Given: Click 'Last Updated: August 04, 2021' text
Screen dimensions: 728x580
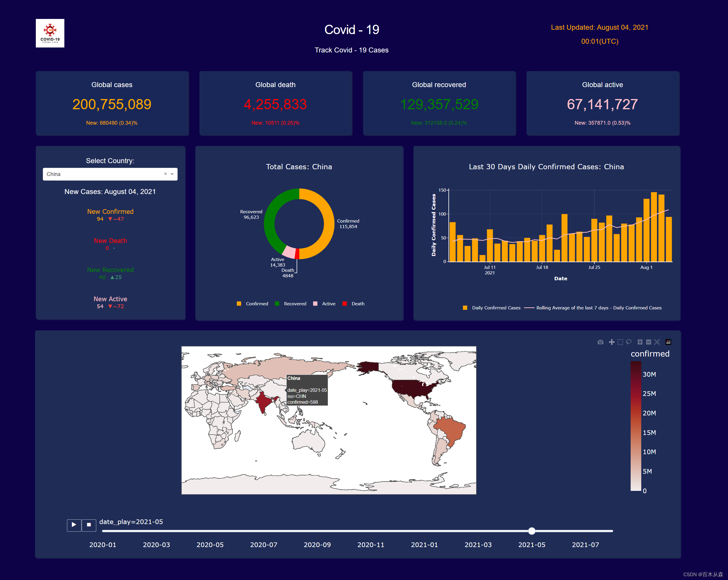Looking at the screenshot, I should tap(599, 27).
